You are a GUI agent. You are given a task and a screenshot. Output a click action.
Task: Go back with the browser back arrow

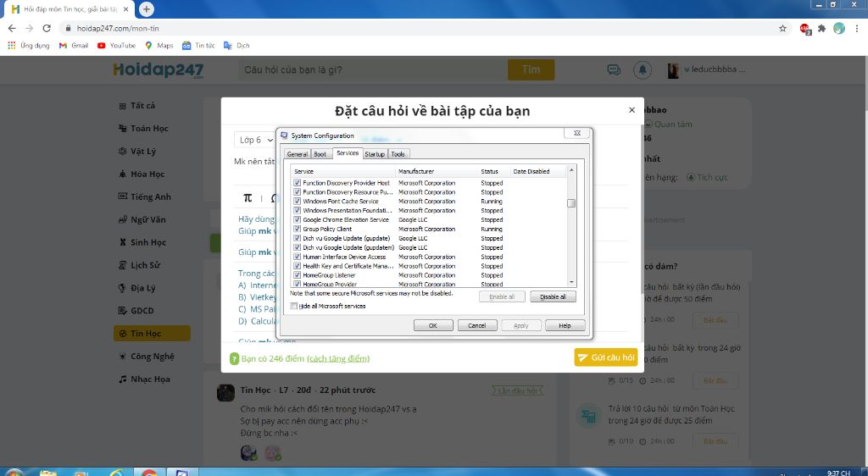[12, 28]
